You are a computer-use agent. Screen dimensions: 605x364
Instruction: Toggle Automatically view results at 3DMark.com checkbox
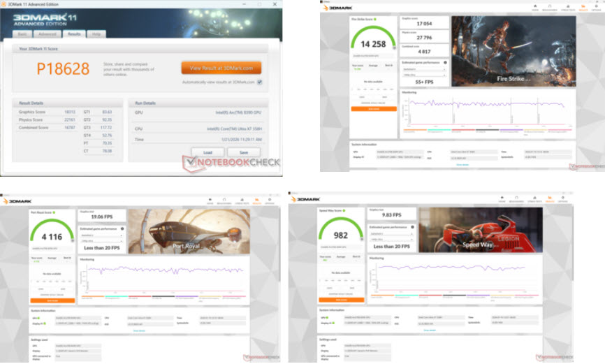click(260, 82)
